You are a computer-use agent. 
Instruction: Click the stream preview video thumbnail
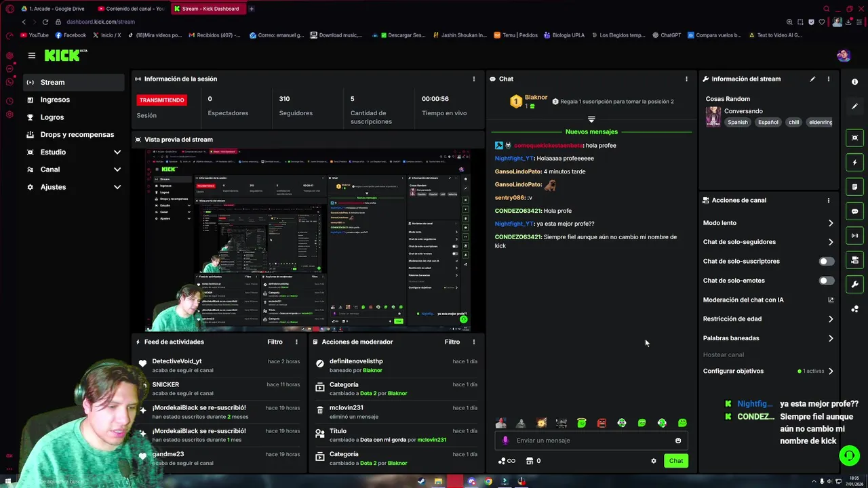pos(308,241)
